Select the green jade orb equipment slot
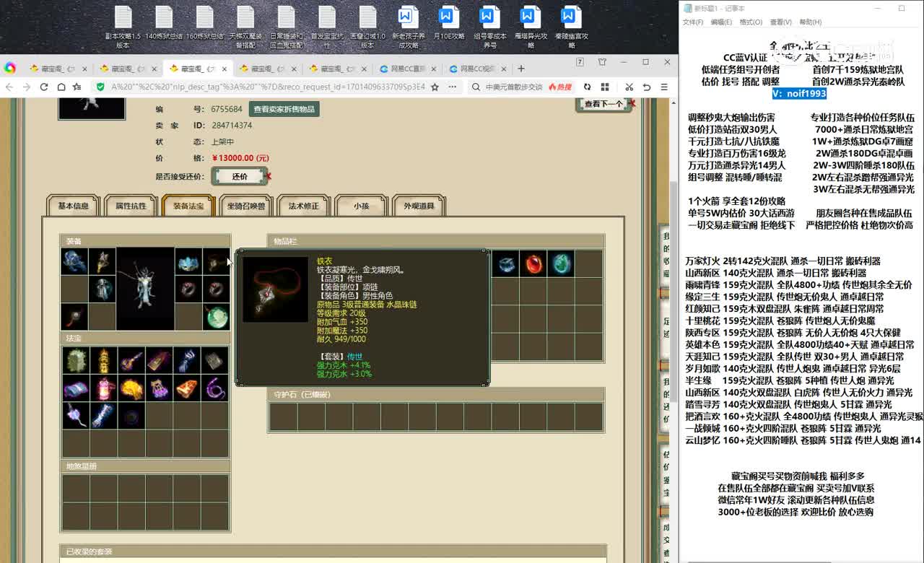The height and width of the screenshot is (563, 924). pyautogui.click(x=216, y=316)
